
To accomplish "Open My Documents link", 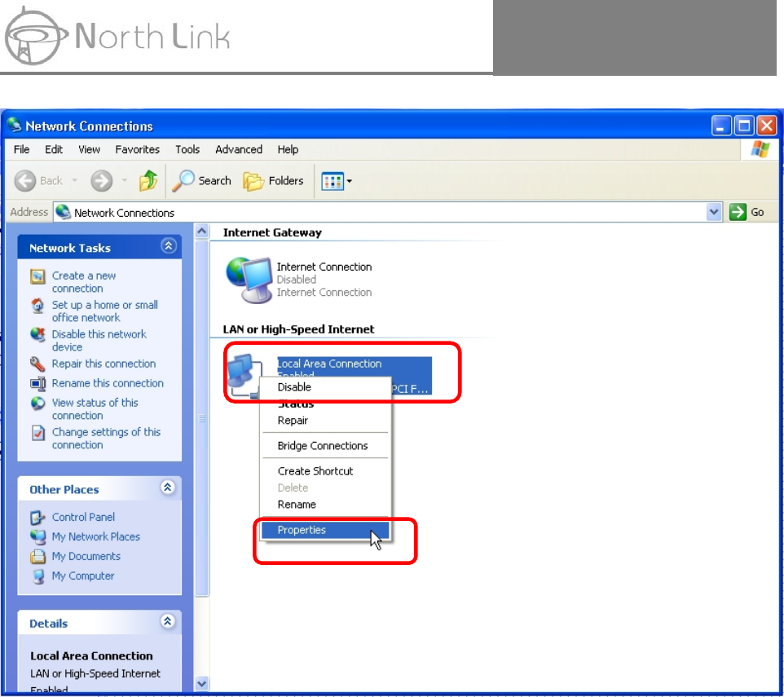I will pyautogui.click(x=86, y=556).
